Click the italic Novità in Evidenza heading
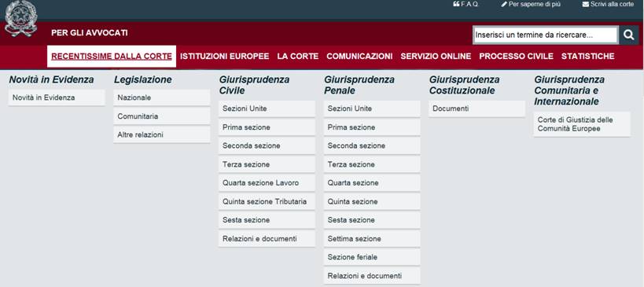Viewport: 644px width, 287px height. pyautogui.click(x=51, y=79)
